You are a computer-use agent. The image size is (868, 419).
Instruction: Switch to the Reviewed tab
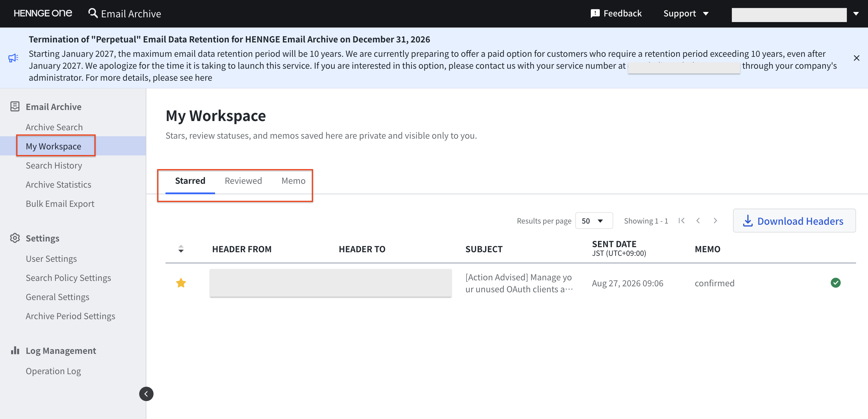point(243,181)
